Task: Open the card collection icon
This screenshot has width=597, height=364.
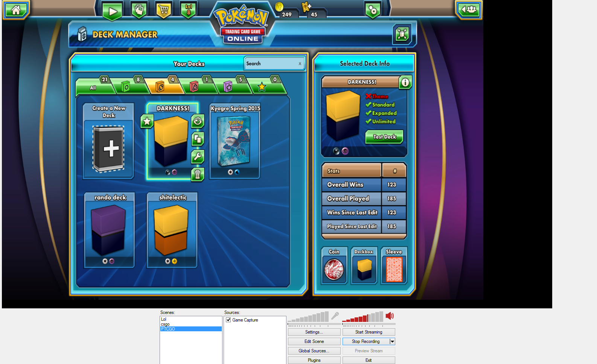Action: point(139,10)
